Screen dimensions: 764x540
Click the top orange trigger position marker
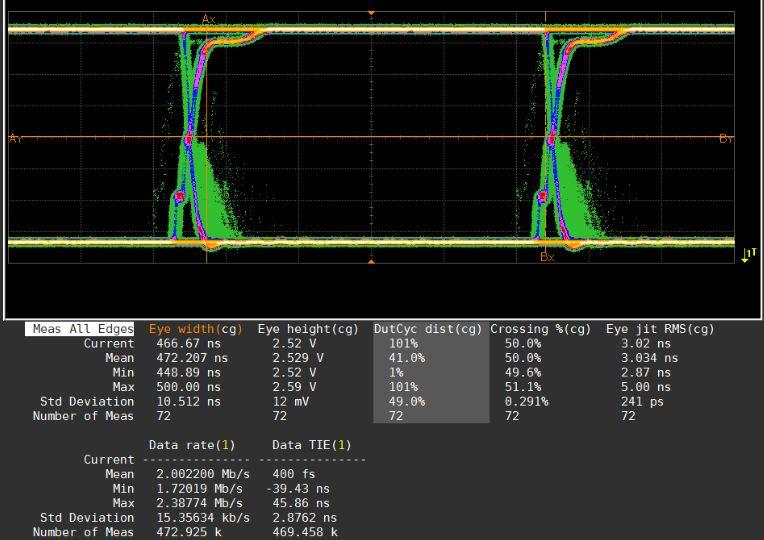click(x=371, y=13)
